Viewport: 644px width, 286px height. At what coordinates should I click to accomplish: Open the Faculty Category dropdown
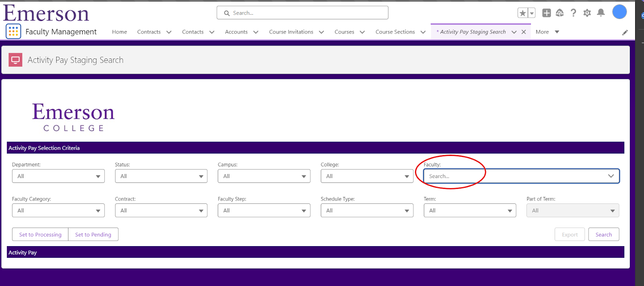click(58, 210)
